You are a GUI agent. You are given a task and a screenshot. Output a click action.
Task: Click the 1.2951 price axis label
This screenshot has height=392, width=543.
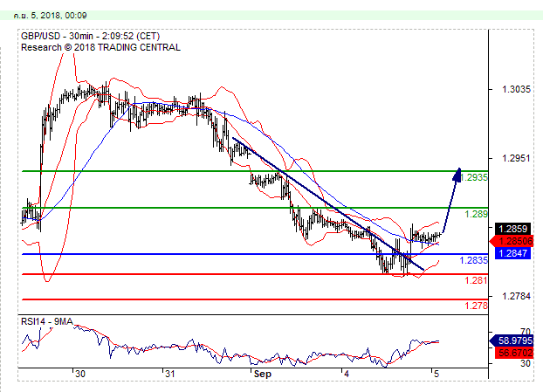pos(516,158)
